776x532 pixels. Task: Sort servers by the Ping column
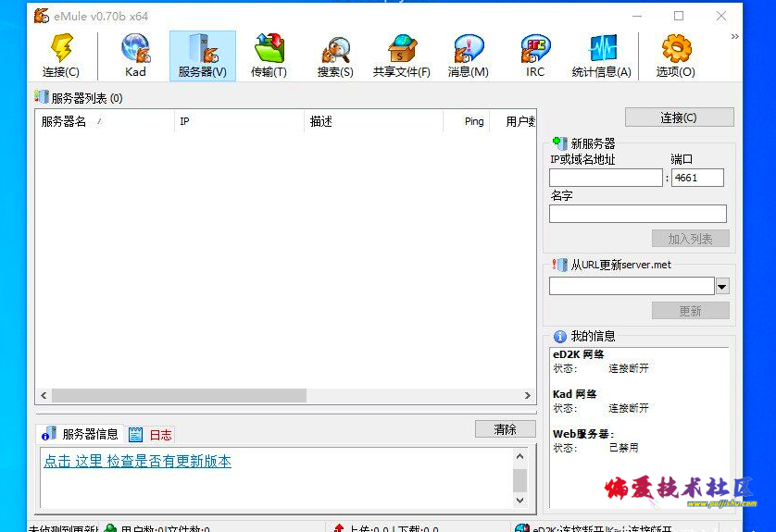pos(466,121)
